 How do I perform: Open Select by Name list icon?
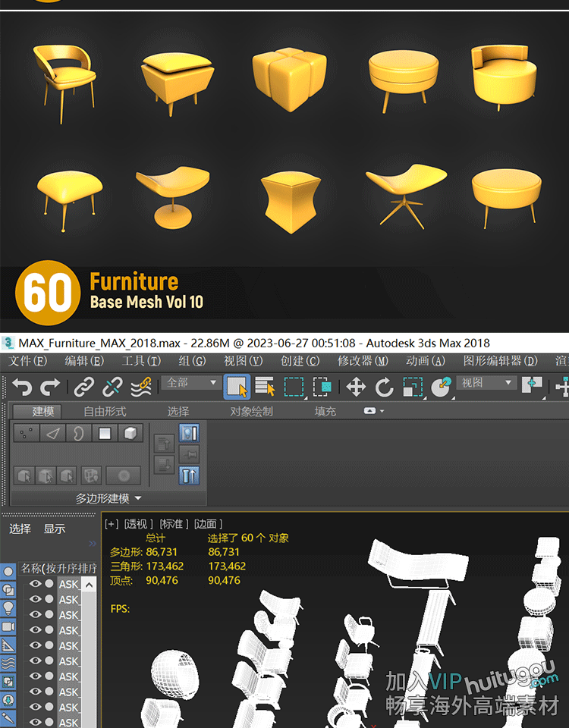pyautogui.click(x=265, y=387)
